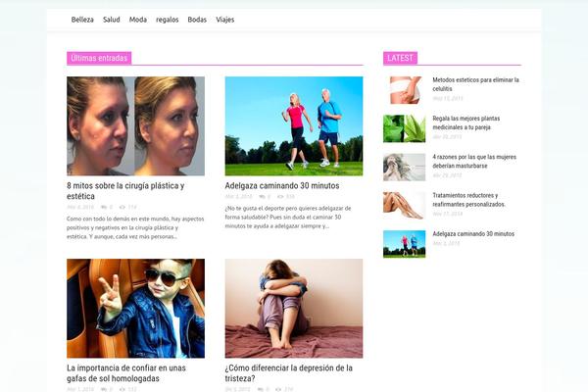Open sidebar link '4 razones por las que las mujeres'
588x392 pixels.
pos(474,162)
